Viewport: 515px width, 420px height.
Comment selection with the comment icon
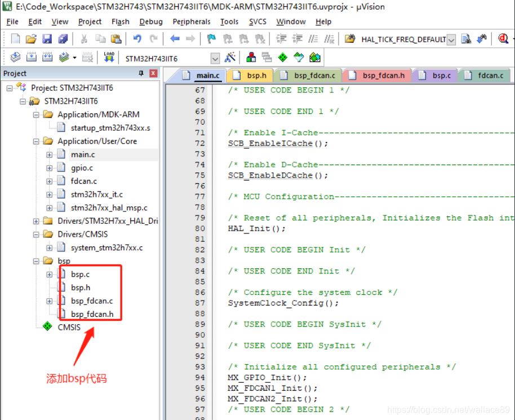tap(313, 39)
